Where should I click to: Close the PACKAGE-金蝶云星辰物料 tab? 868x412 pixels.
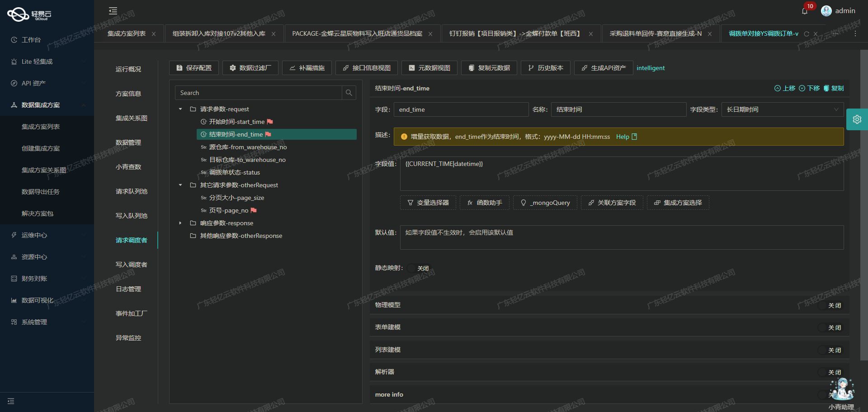pos(430,34)
